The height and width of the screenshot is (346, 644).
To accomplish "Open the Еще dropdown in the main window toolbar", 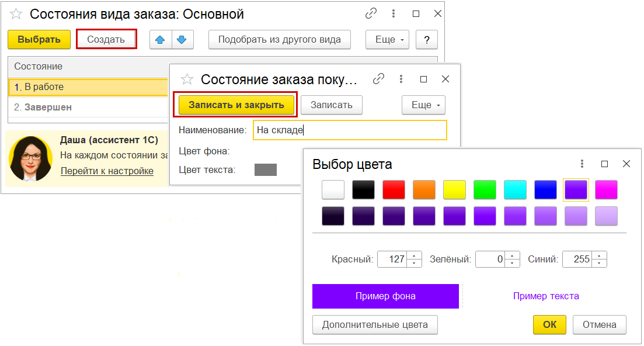I will click(387, 39).
